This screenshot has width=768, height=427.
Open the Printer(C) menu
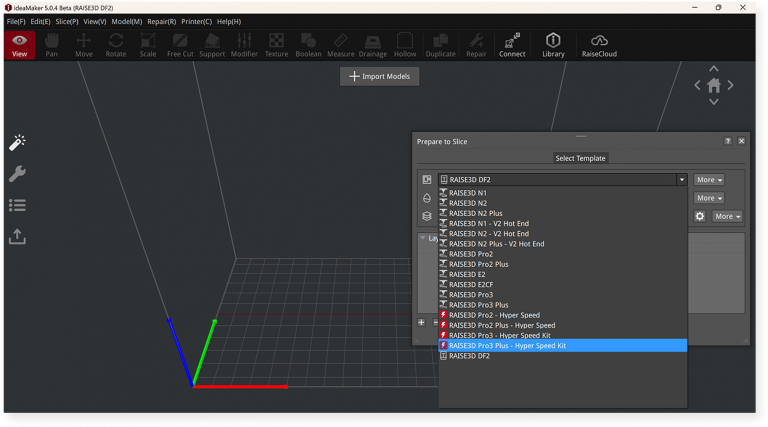[x=196, y=21]
